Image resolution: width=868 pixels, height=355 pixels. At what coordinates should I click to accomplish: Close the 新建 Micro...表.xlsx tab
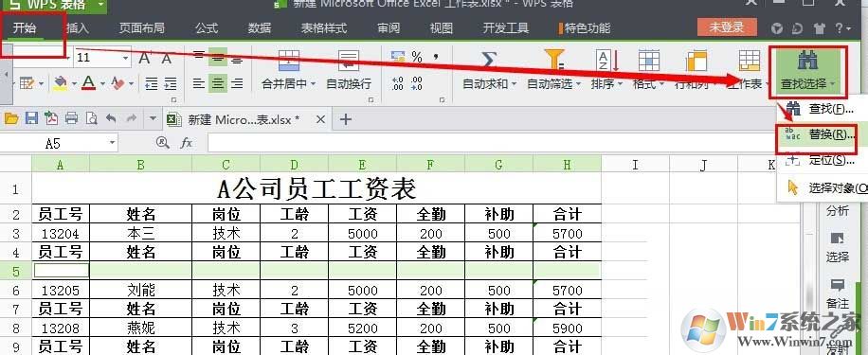pos(320,119)
